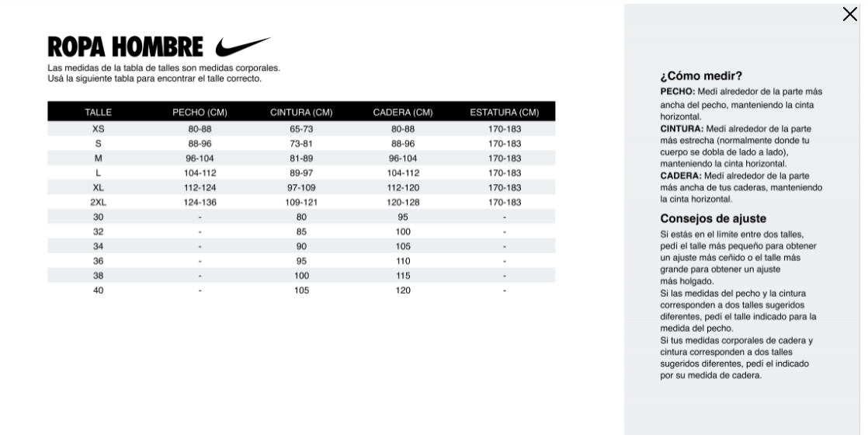Click the Nike swoosh logo
The width and height of the screenshot is (868, 442).
(242, 47)
